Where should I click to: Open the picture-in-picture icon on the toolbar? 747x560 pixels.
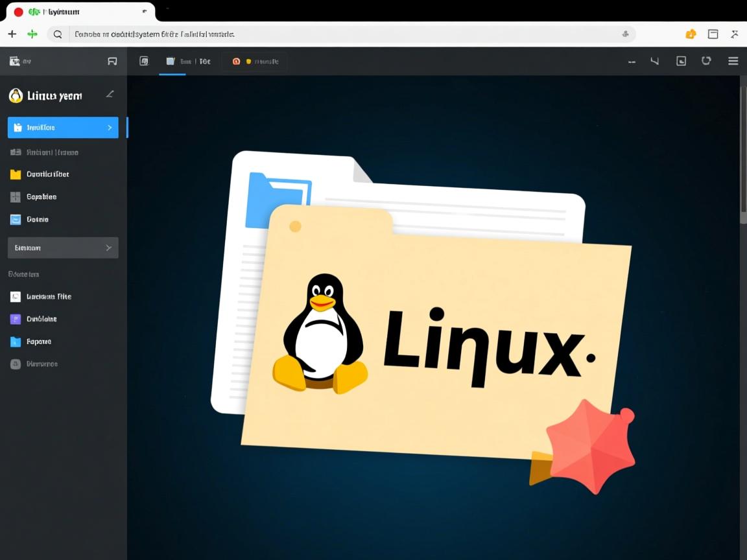click(681, 61)
